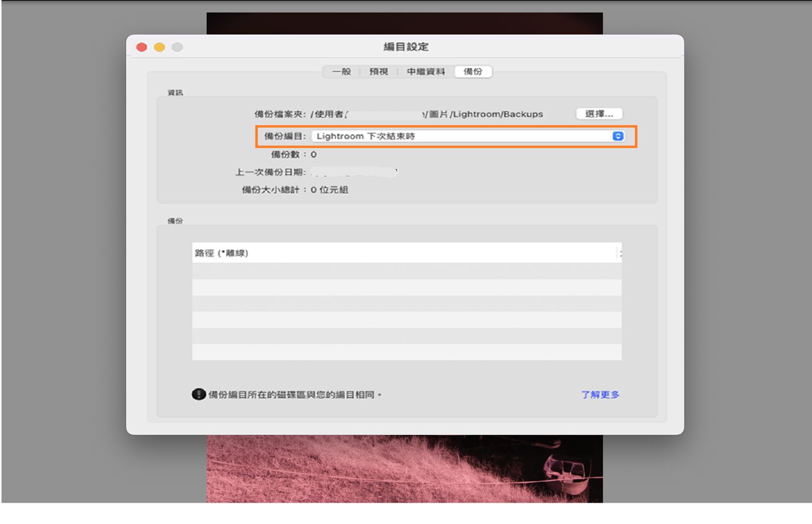Click the yellow minimize traffic light
The height and width of the screenshot is (524, 812).
point(159,47)
